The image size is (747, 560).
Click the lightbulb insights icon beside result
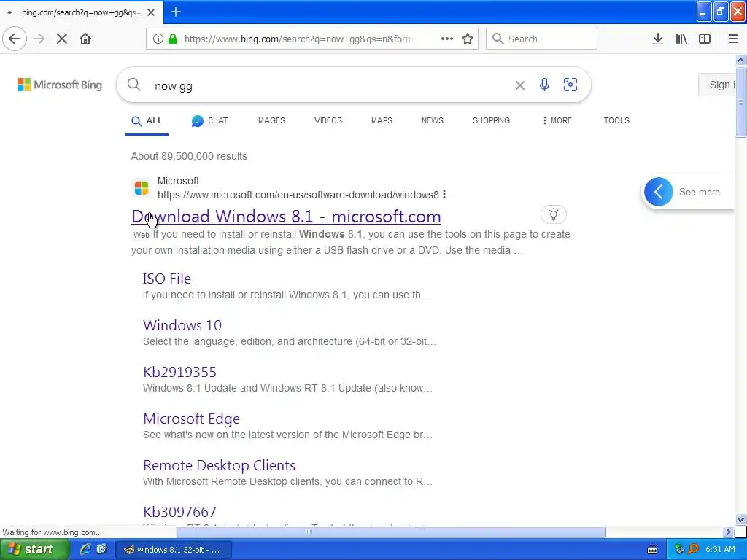(553, 215)
